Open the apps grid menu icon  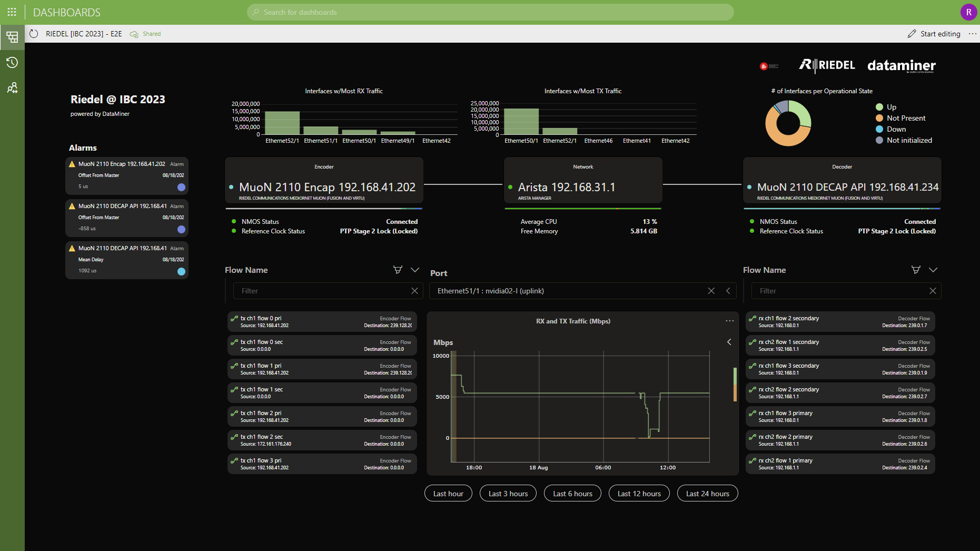tap(12, 12)
